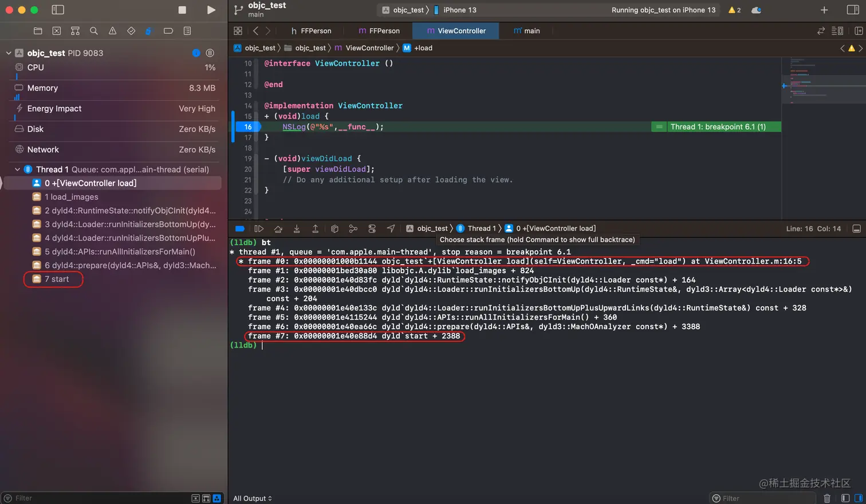866x504 pixels.
Task: Open Debug View Hierarchy
Action: click(334, 229)
